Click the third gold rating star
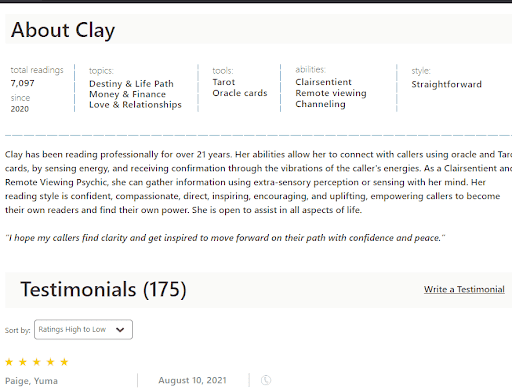 [x=37, y=362]
